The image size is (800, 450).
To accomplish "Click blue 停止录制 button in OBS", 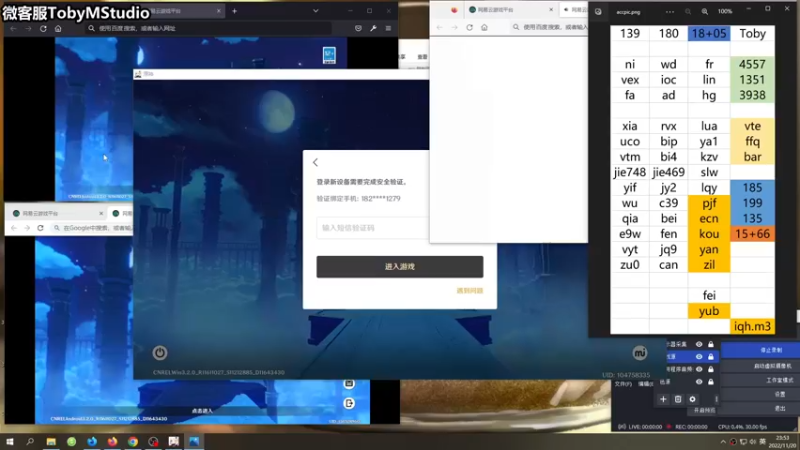I will click(x=760, y=350).
